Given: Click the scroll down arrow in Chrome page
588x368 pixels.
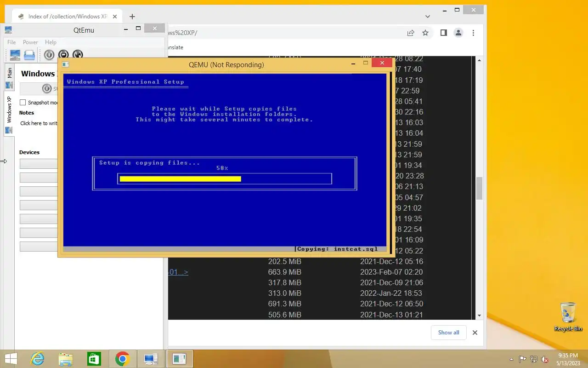Looking at the screenshot, I should (x=479, y=316).
